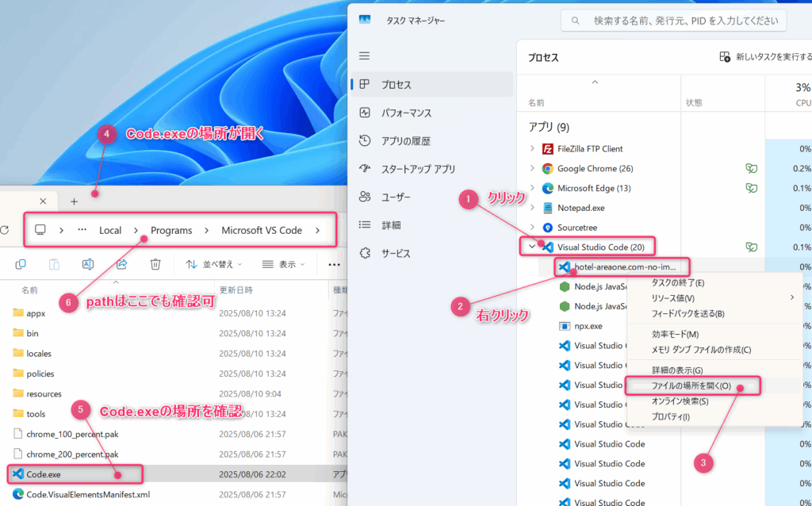This screenshot has width=812, height=506.
Task: Expand the Google Chrome (26) process group
Action: [x=532, y=168]
